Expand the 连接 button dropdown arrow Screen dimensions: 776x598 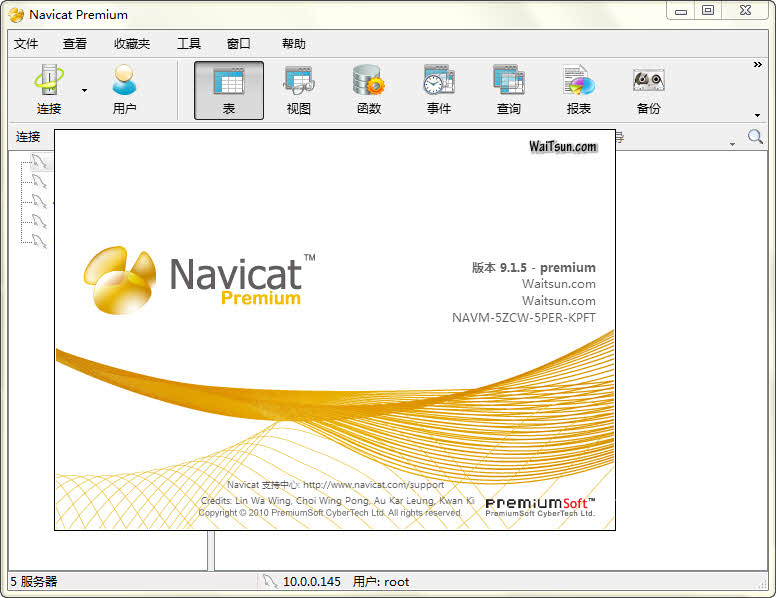tap(85, 91)
